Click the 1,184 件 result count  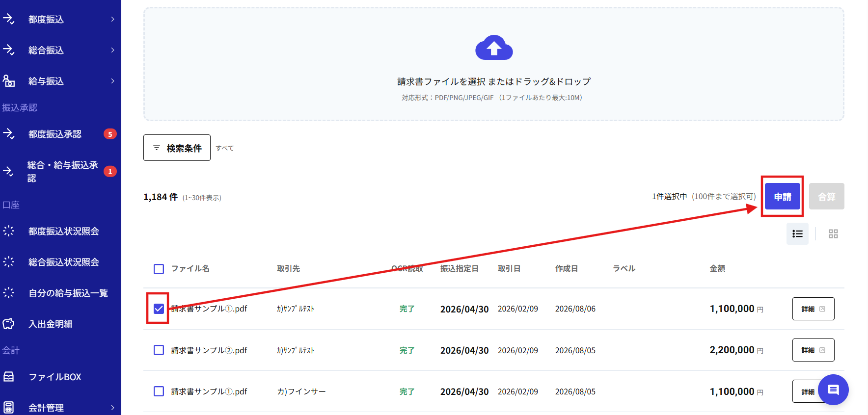(161, 197)
